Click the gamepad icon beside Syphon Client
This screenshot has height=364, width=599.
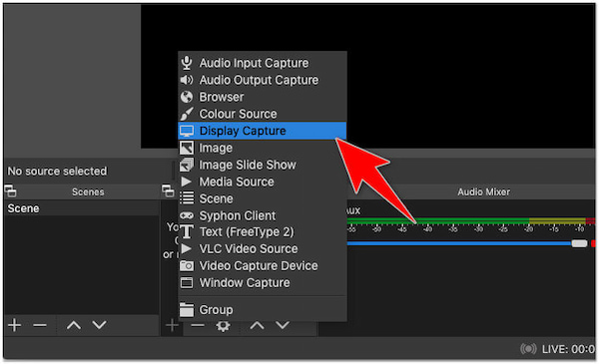click(x=187, y=215)
